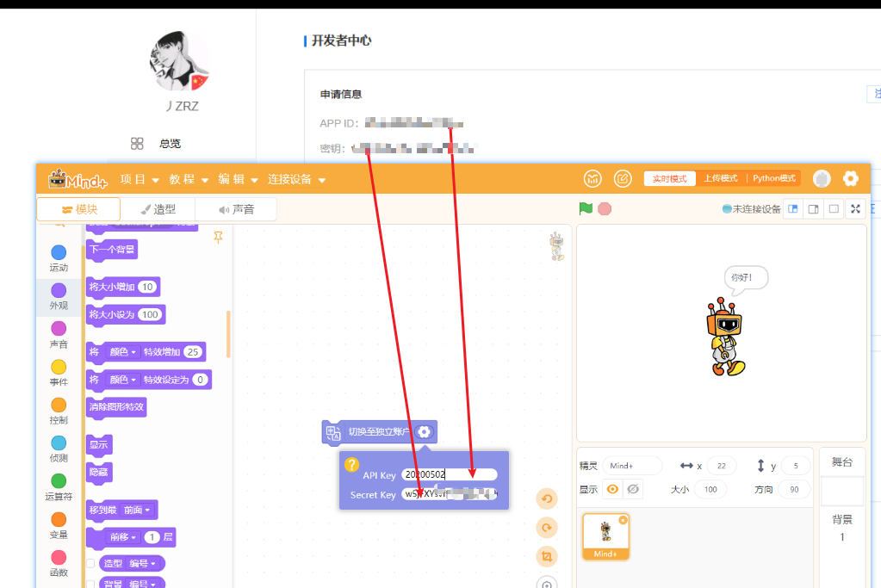The width and height of the screenshot is (881, 588).
Task: Click the API Key input field
Action: point(450,474)
